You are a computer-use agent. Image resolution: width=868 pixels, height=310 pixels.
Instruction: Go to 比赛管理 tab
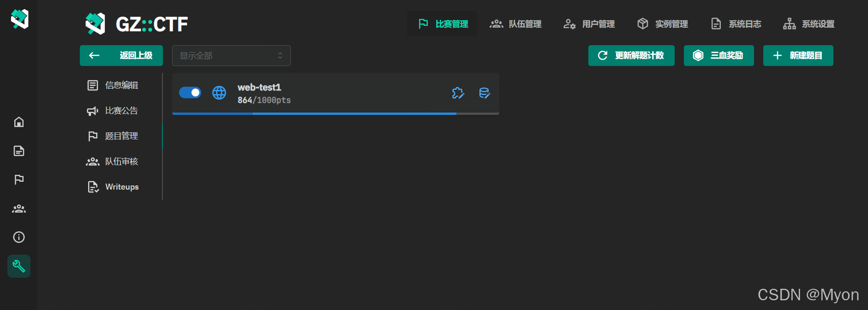click(442, 24)
